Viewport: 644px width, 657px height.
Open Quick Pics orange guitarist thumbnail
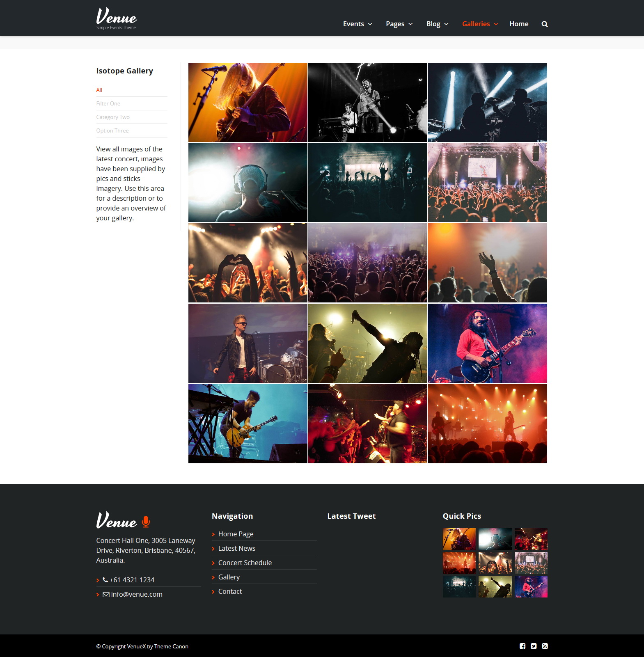tap(459, 539)
